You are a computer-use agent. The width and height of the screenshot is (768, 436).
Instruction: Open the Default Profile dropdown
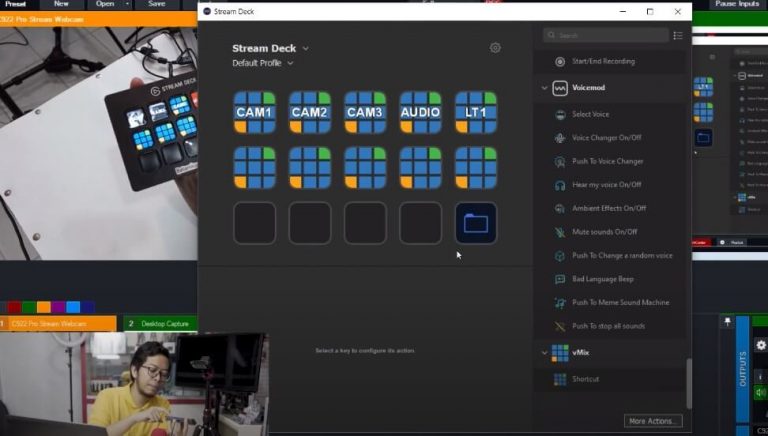coord(262,63)
